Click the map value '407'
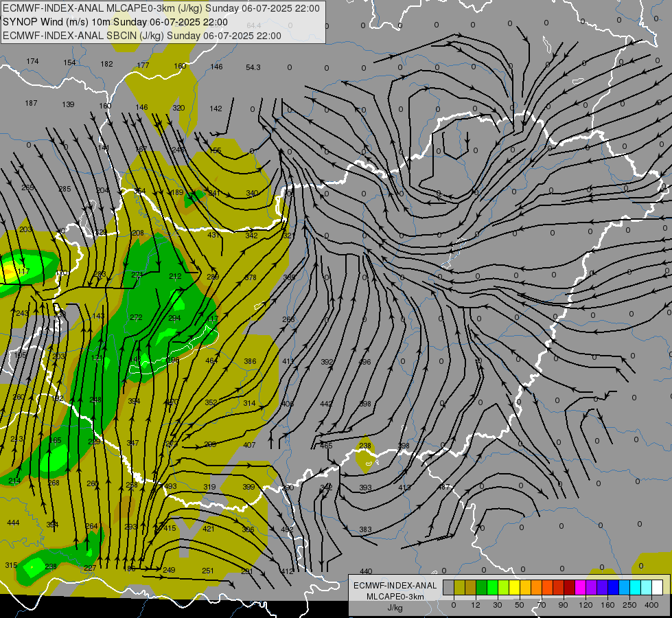Image resolution: width=672 pixels, height=618 pixels. (x=249, y=445)
